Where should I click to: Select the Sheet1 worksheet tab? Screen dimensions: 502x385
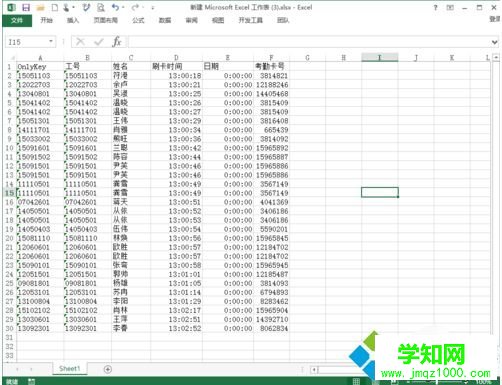(70, 369)
